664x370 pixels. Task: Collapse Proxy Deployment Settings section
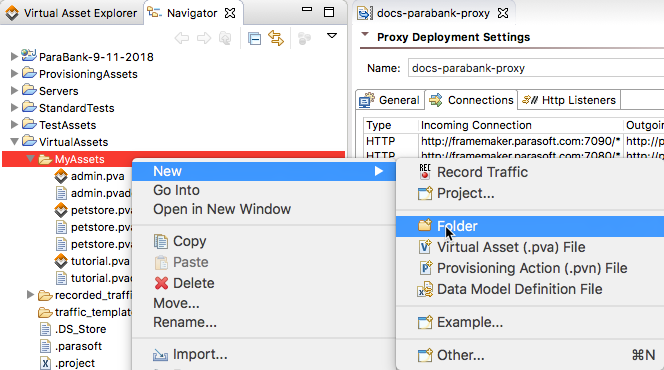(x=365, y=35)
